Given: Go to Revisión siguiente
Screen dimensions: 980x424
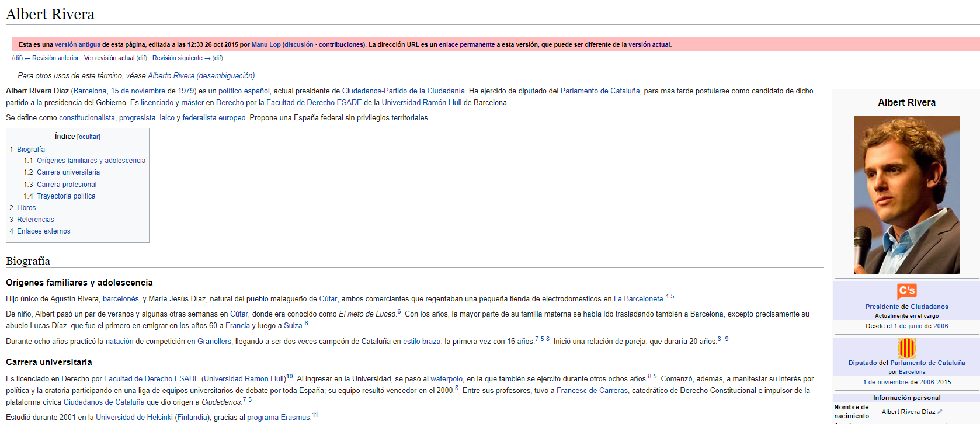Looking at the screenshot, I should coord(178,58).
